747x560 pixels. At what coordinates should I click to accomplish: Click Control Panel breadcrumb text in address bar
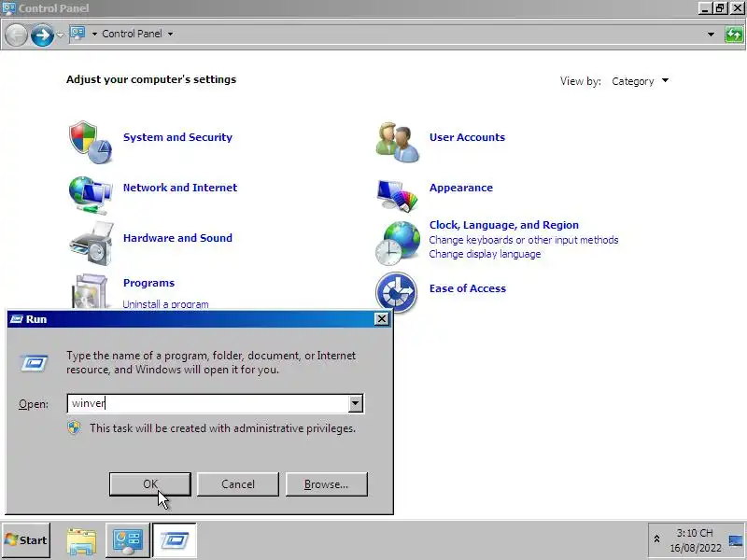pos(132,34)
